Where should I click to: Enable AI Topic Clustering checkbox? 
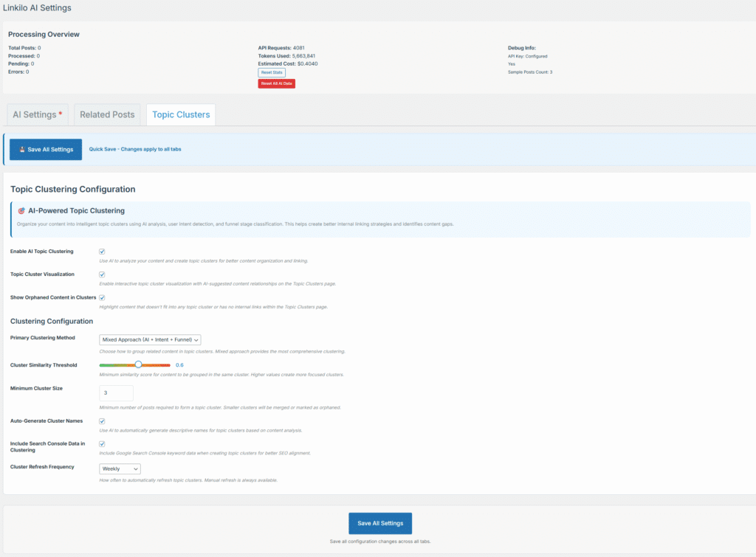[x=102, y=252]
